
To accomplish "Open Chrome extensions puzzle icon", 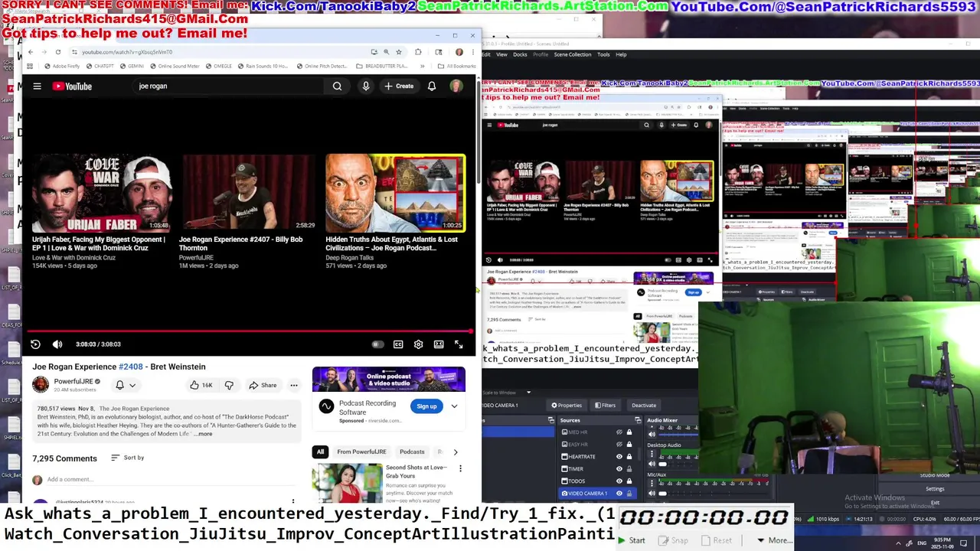I will pyautogui.click(x=418, y=52).
